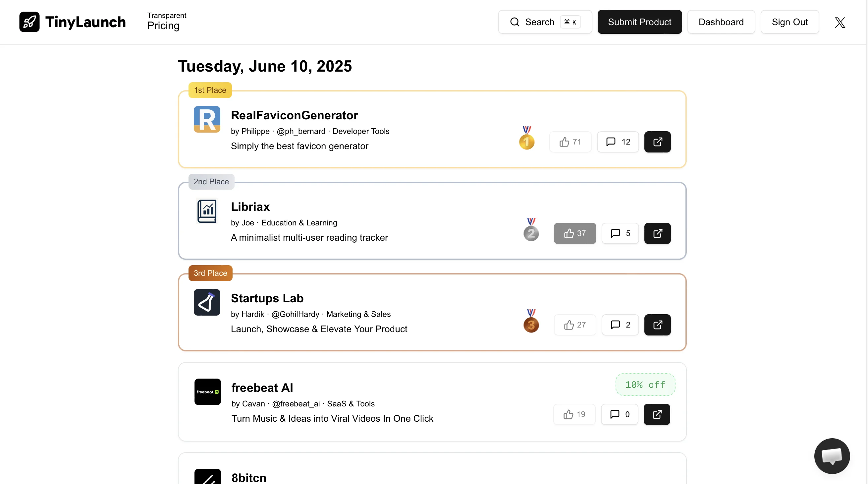Open the Libriax product title
The image size is (868, 484).
coord(250,207)
